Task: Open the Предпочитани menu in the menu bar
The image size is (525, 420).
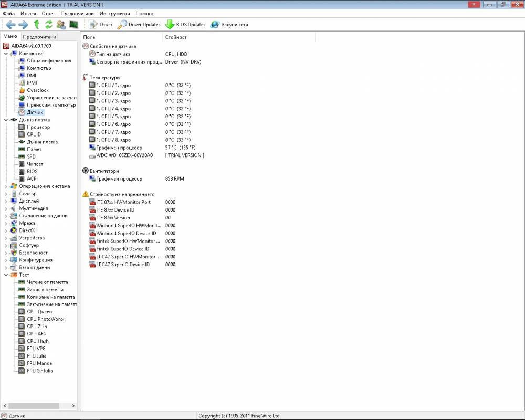Action: tap(77, 14)
